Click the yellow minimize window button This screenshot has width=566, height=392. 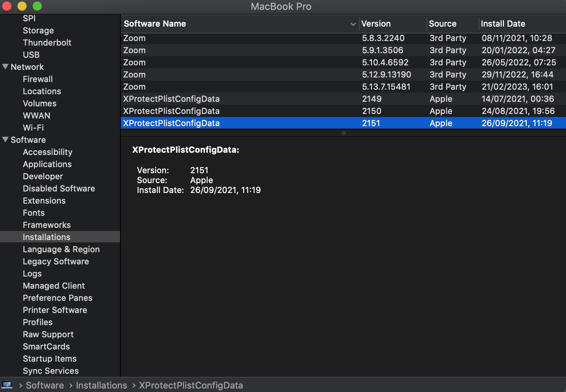coord(22,6)
